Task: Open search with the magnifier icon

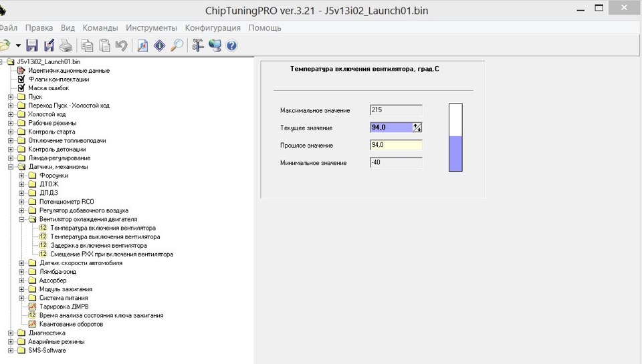Action: (177, 45)
